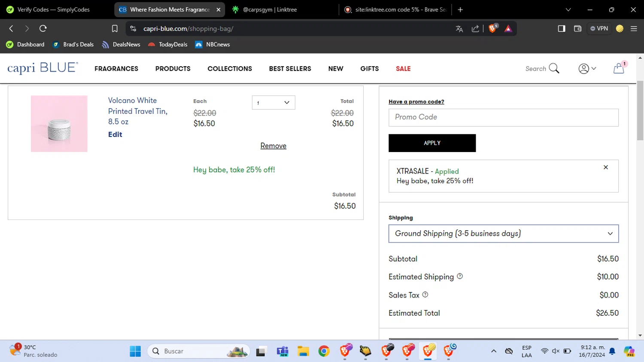The width and height of the screenshot is (644, 362).
Task: Remove the XTRASALE promo code
Action: click(606, 167)
